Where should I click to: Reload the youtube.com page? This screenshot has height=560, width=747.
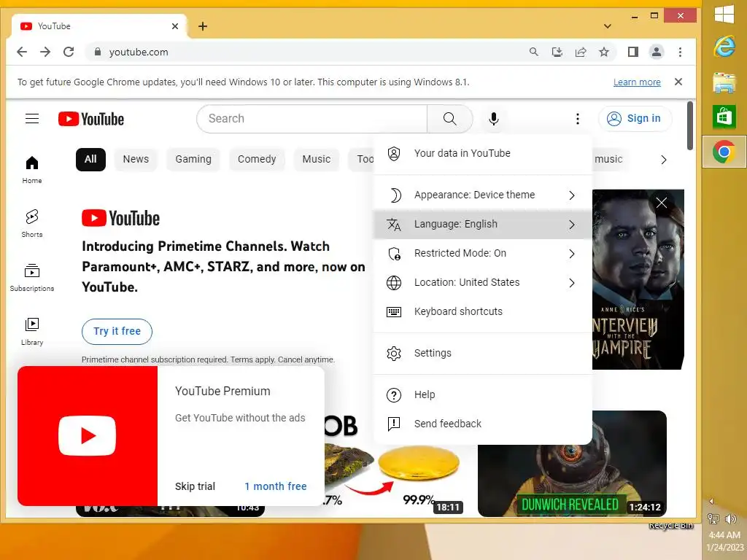(x=69, y=52)
